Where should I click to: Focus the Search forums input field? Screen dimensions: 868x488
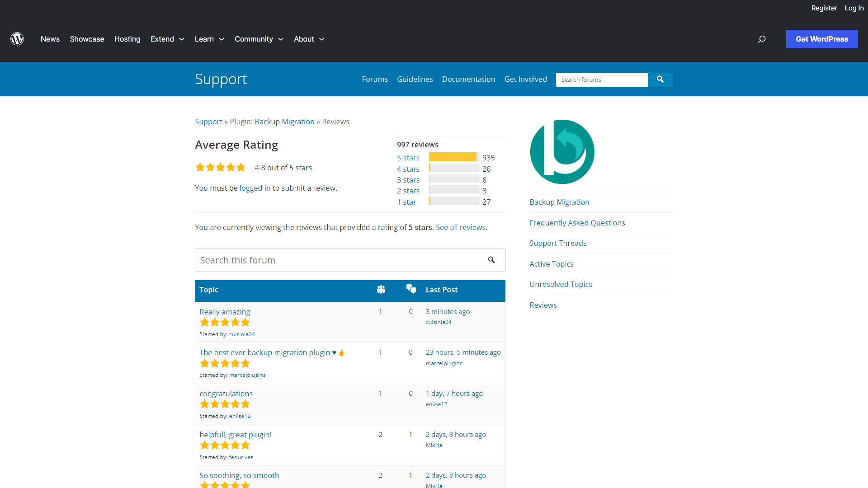[x=601, y=80]
